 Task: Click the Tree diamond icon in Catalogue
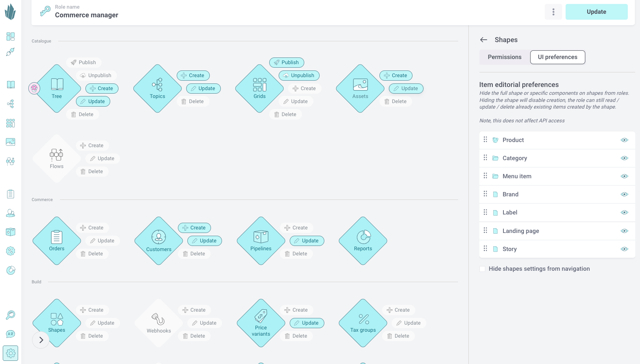tap(57, 89)
